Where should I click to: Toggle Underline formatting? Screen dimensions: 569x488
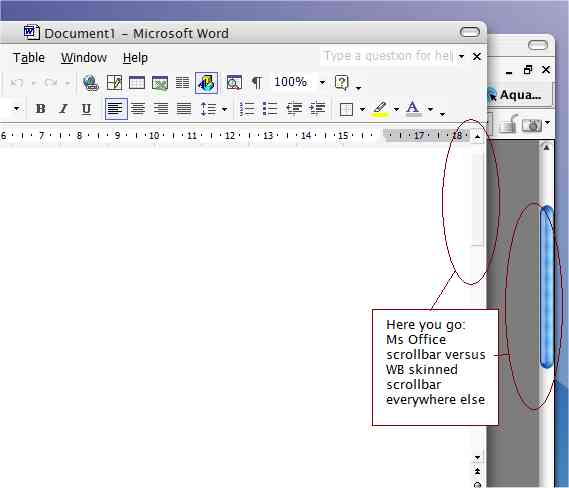pos(86,108)
